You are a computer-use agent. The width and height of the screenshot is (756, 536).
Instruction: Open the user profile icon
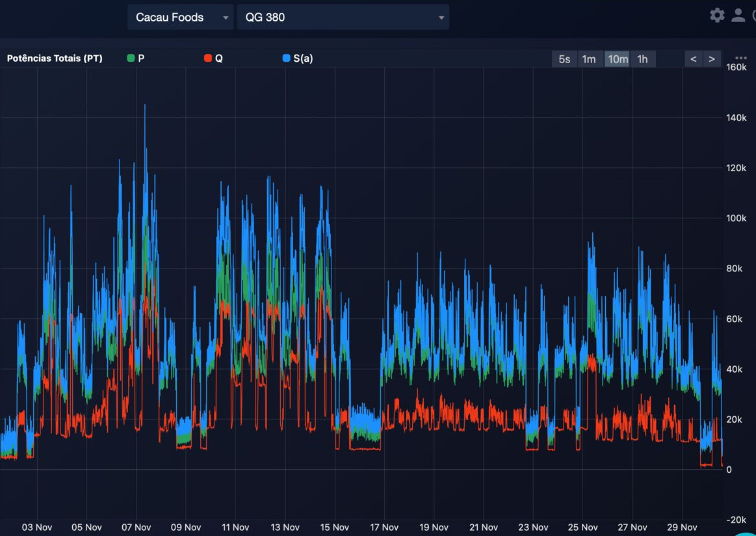[x=738, y=16]
